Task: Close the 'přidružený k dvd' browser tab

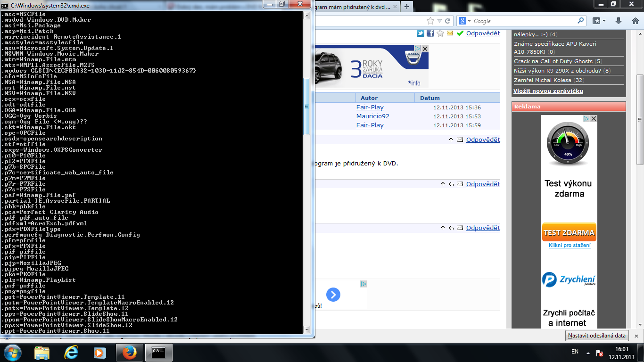Action: pos(395,6)
